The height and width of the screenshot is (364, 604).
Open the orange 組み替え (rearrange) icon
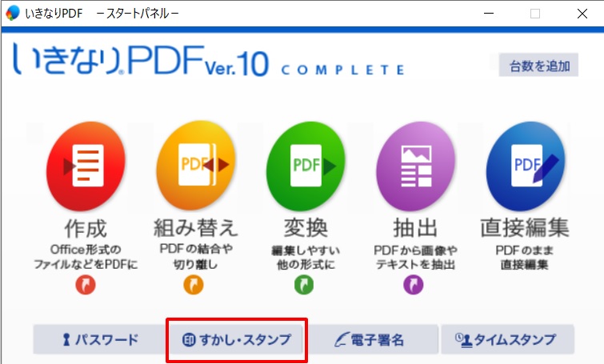196,166
